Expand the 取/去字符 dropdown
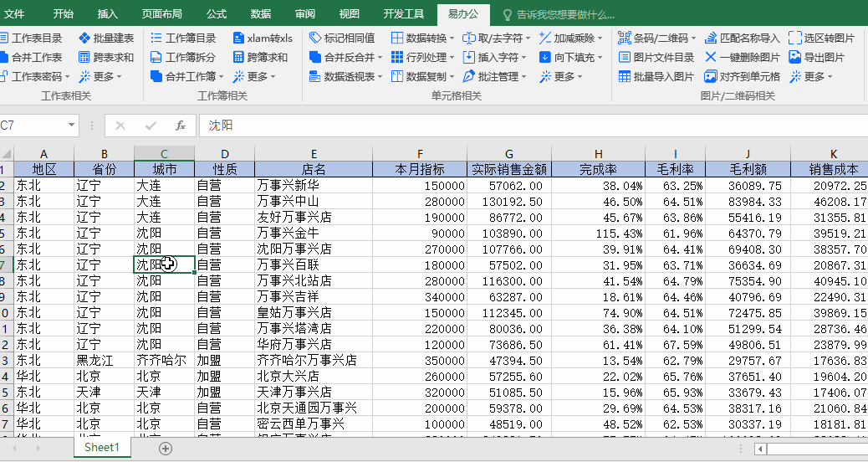 (x=528, y=38)
